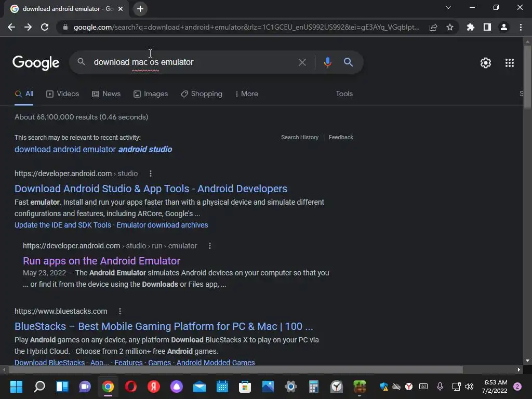Open options for developer.android.com studio result
This screenshot has width=532, height=399.
click(x=151, y=174)
